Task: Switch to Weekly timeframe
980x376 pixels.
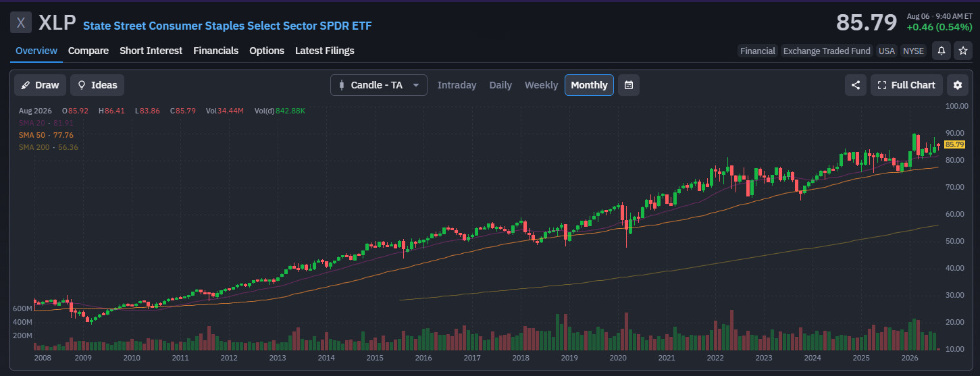Action: click(541, 85)
